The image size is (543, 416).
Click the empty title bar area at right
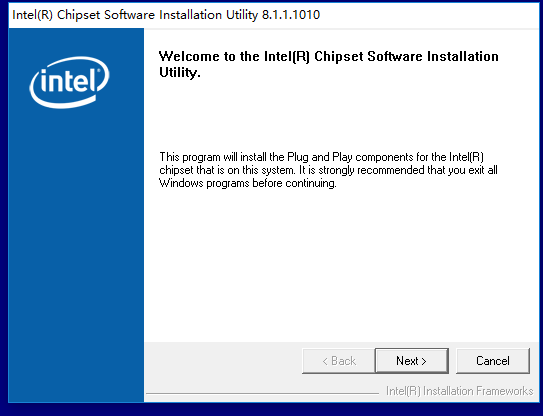(x=429, y=15)
